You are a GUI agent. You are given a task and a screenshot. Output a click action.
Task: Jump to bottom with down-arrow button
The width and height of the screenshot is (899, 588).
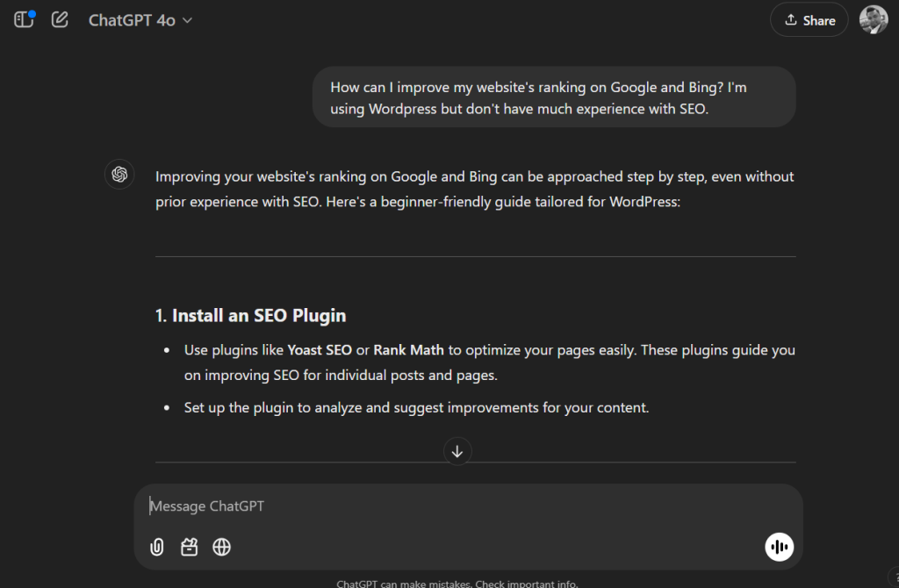click(x=457, y=452)
